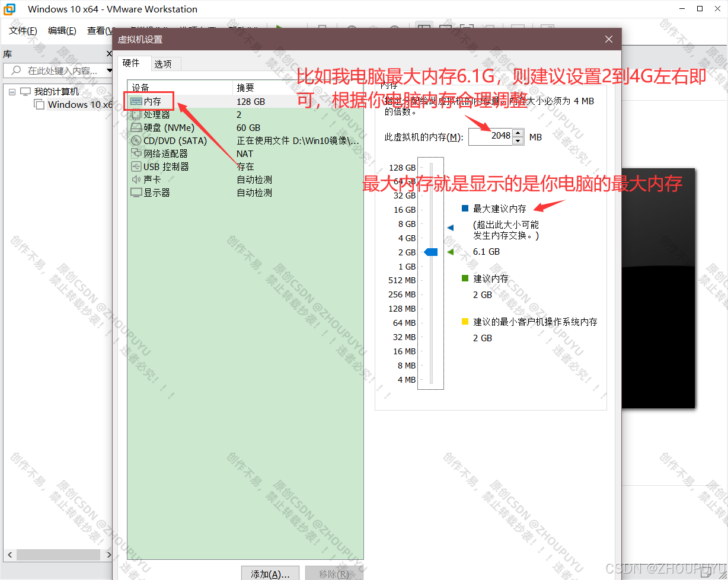
Task: Click the 建议的最小客户机操作系统内存 label
Action: tap(535, 322)
